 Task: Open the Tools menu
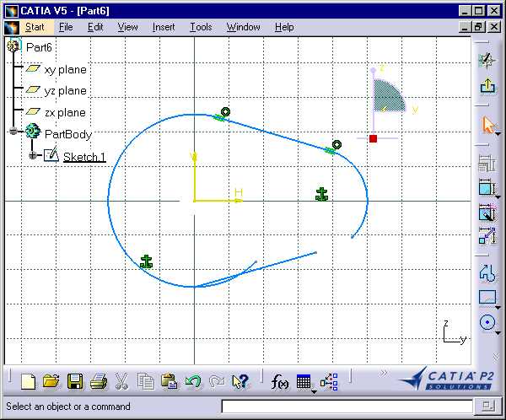point(201,27)
